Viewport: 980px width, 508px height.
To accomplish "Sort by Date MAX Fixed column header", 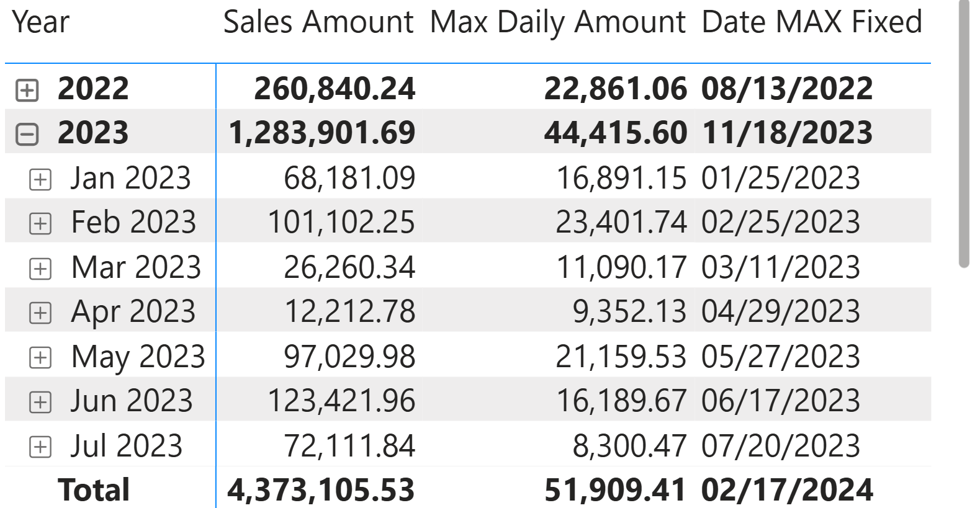I will point(811,22).
